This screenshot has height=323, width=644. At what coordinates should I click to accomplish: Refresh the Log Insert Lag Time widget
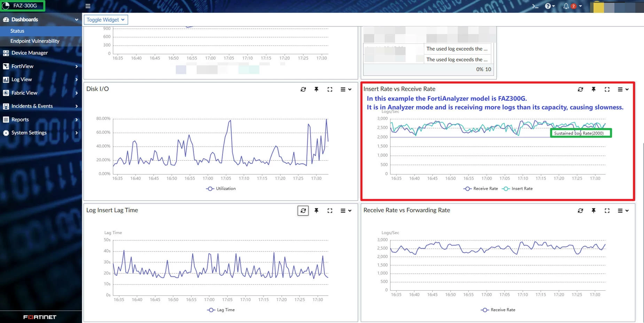[303, 211]
